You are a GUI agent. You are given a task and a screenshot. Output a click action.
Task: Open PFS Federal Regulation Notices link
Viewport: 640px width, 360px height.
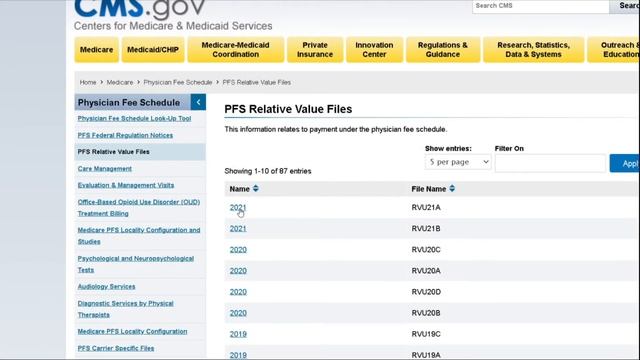[125, 135]
